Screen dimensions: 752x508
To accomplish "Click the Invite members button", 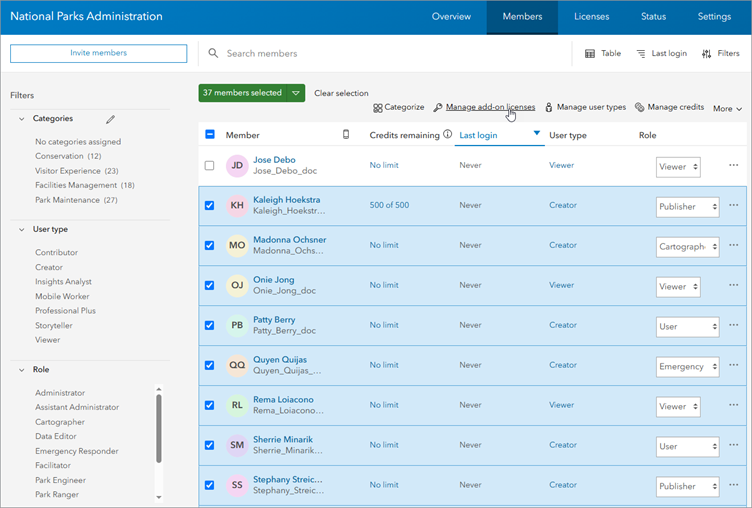I will click(98, 54).
